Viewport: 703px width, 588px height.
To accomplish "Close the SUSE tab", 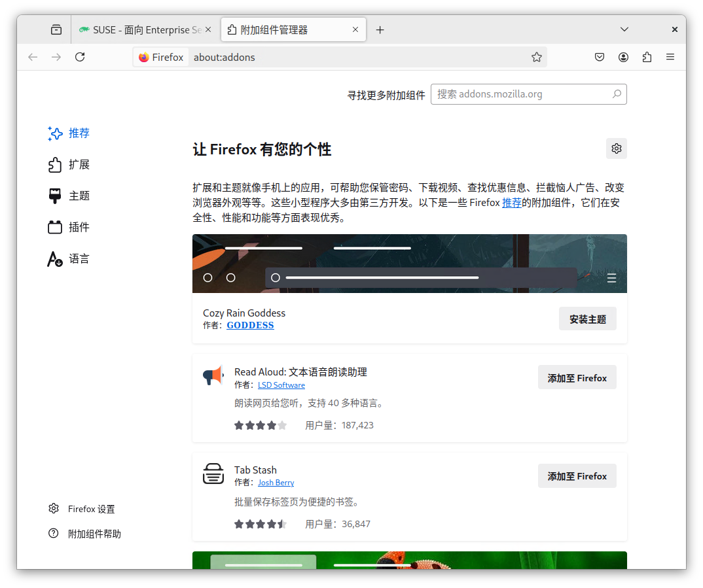I will [208, 29].
